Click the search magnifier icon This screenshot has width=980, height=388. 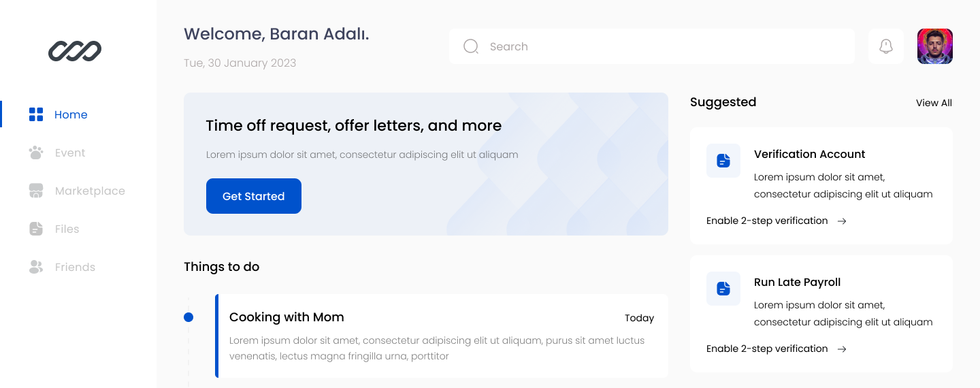[471, 46]
